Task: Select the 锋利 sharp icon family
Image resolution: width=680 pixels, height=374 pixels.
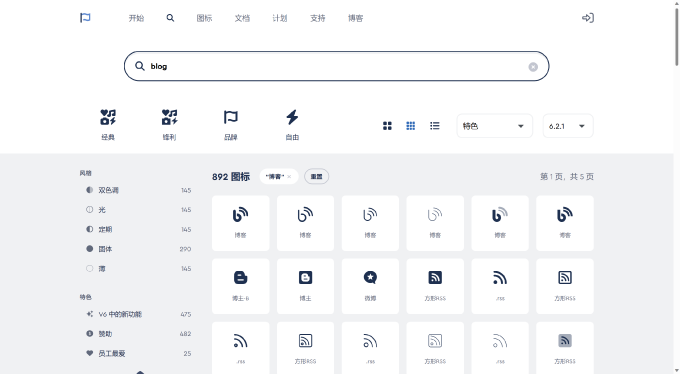Action: (x=170, y=125)
